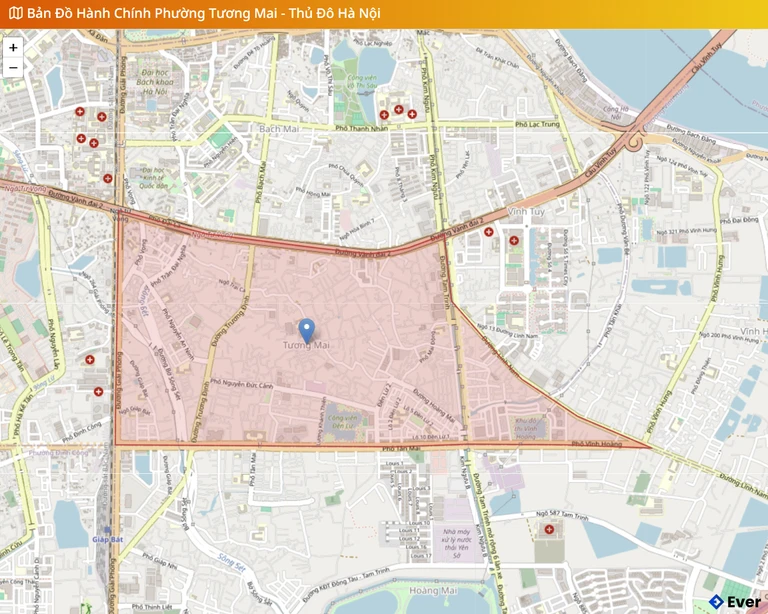Viewport: 768px width, 614px height.
Task: Click the Phố Thanh Nhàn street label
Action: [x=360, y=128]
